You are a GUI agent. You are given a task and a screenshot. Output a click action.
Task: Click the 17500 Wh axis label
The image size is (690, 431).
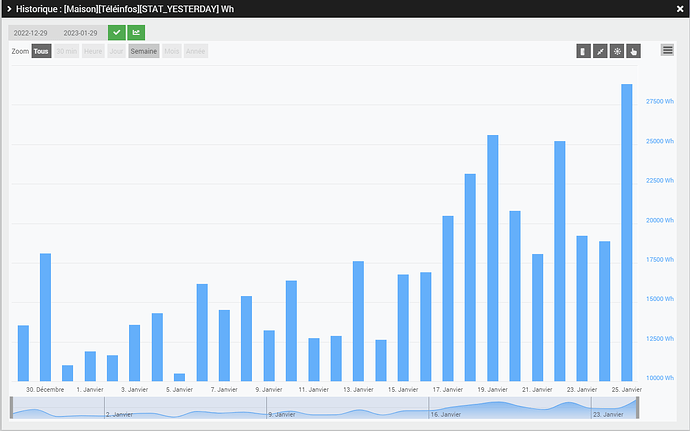pos(660,259)
